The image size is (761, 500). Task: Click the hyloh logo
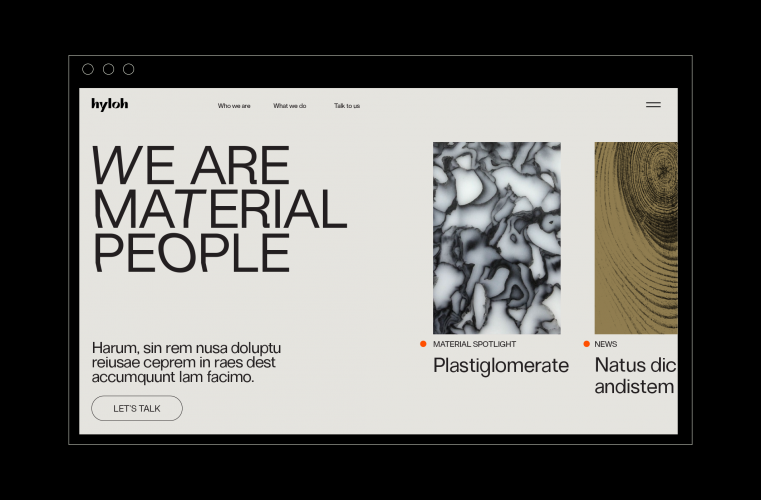click(x=110, y=104)
